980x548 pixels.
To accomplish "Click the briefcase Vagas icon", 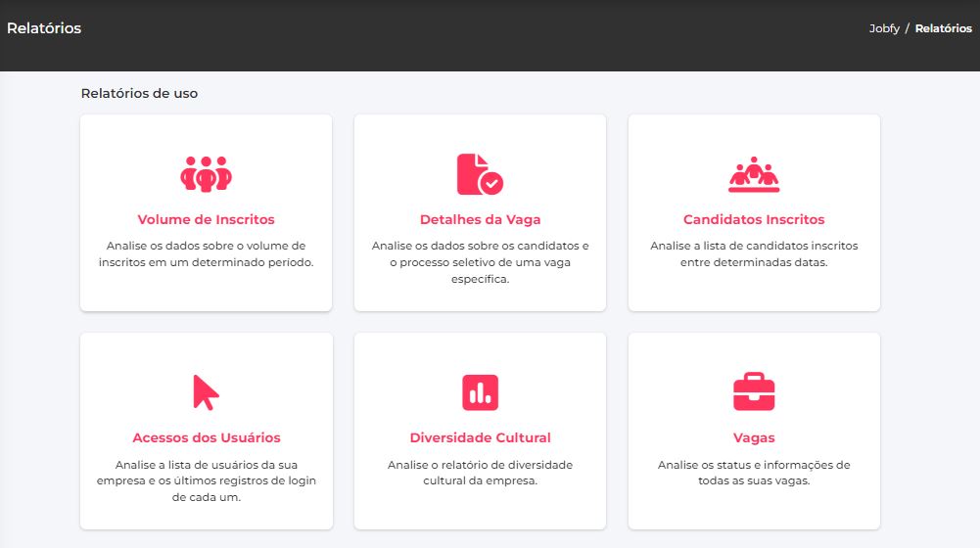I will click(x=754, y=392).
